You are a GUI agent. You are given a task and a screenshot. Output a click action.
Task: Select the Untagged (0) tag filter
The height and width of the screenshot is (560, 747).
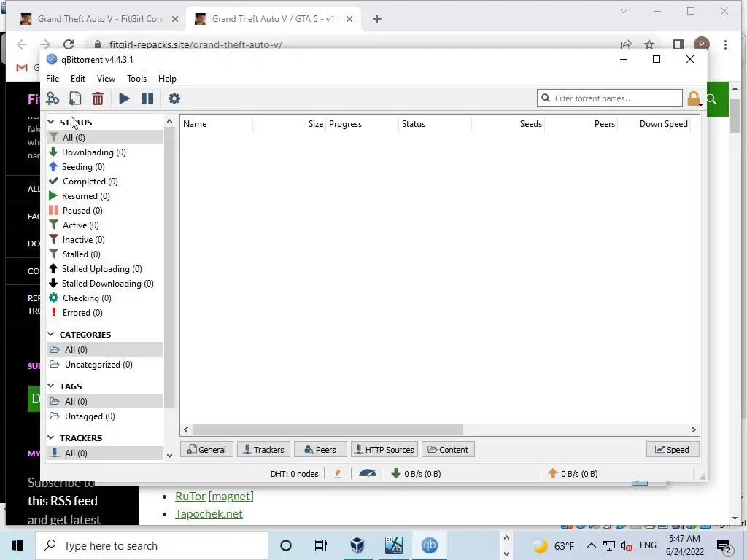point(105,416)
